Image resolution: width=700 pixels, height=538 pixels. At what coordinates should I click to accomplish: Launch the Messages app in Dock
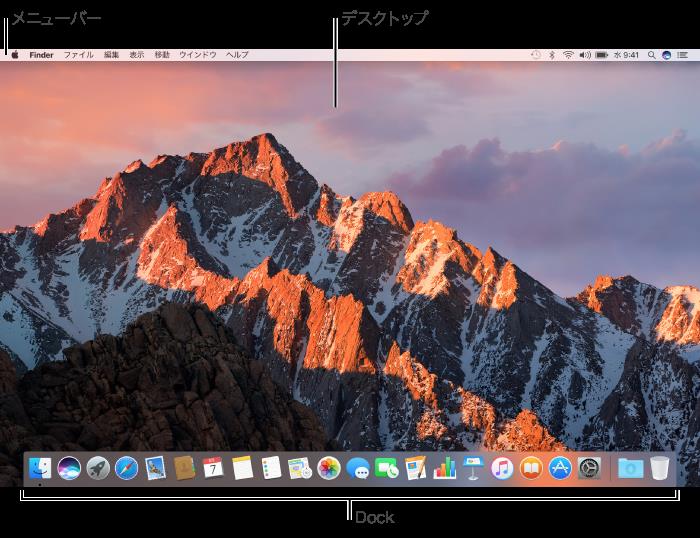click(358, 468)
